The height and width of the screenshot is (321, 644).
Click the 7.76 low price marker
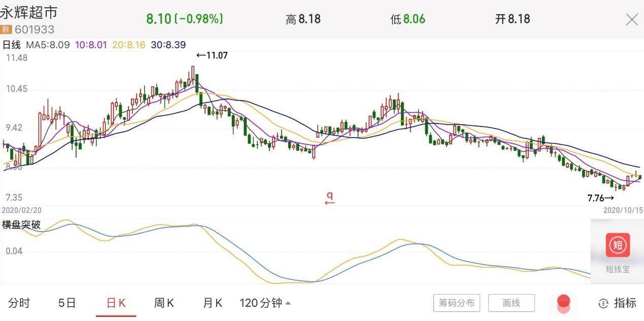pyautogui.click(x=600, y=198)
